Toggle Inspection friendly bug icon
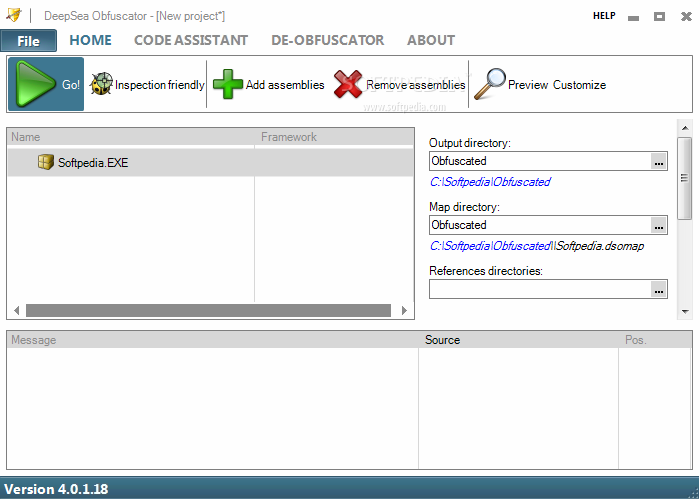The height and width of the screenshot is (500, 700). pos(101,84)
